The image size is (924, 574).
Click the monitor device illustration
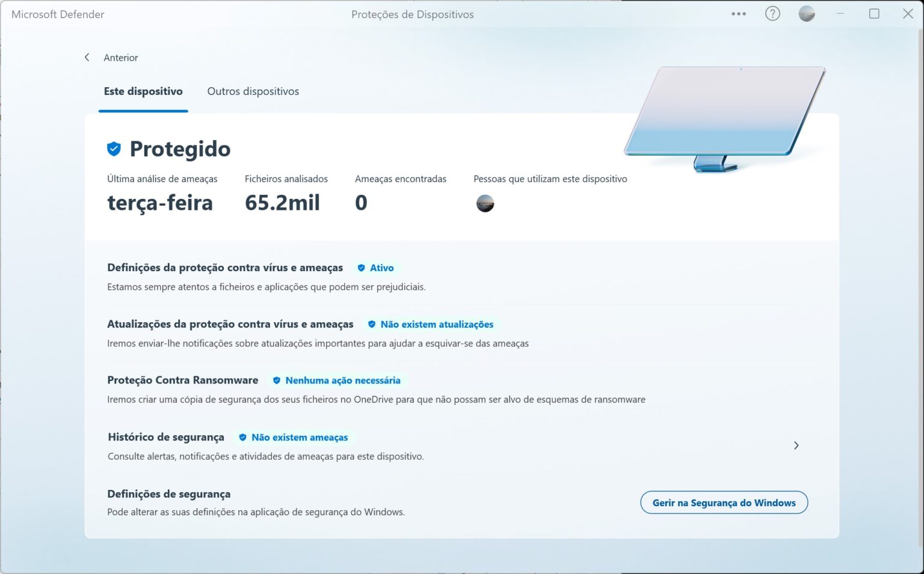tap(724, 114)
